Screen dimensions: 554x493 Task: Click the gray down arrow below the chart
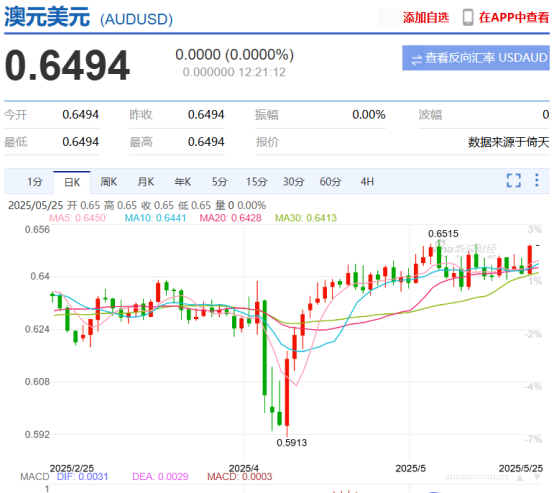537,478
